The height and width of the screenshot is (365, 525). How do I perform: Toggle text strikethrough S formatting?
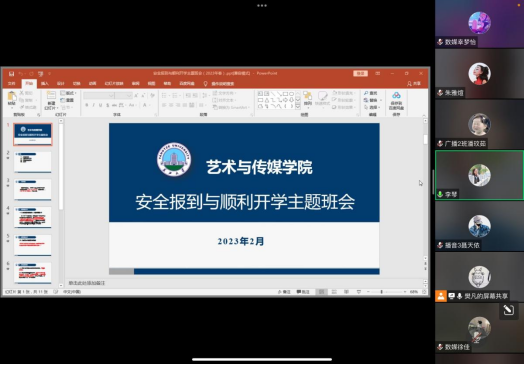tap(107, 105)
